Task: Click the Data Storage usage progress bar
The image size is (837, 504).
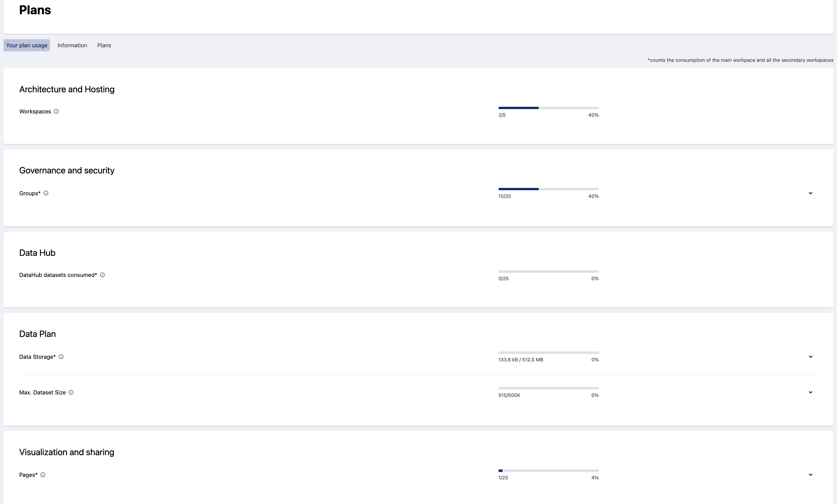Action: click(548, 353)
